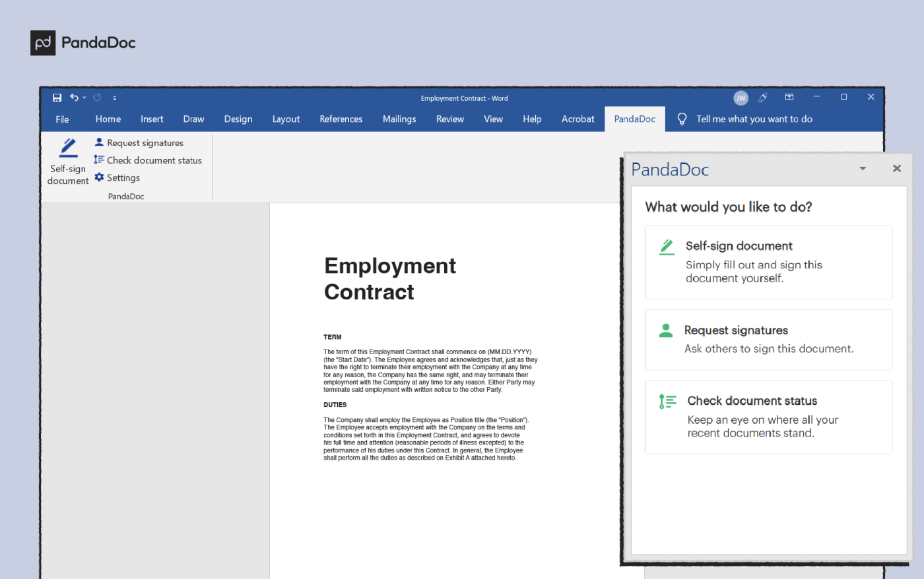Click the Save icon in quick access toolbar
This screenshot has width=924, height=579.
click(57, 98)
